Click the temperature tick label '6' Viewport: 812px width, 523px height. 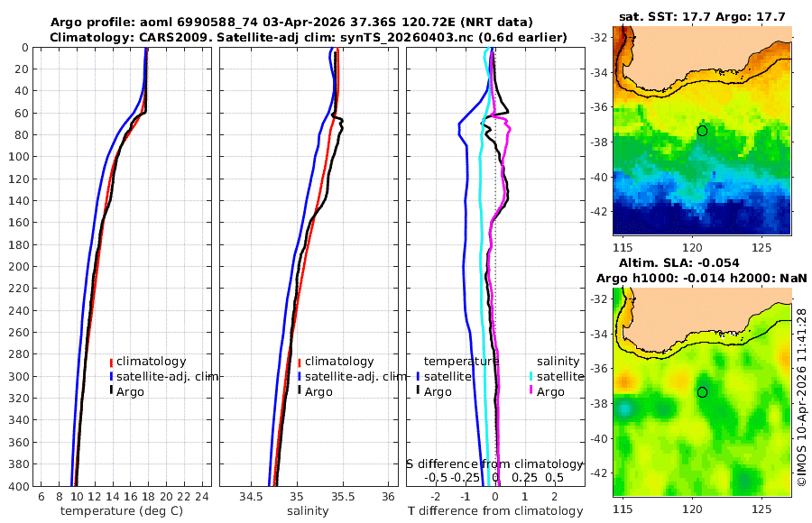[x=42, y=497]
